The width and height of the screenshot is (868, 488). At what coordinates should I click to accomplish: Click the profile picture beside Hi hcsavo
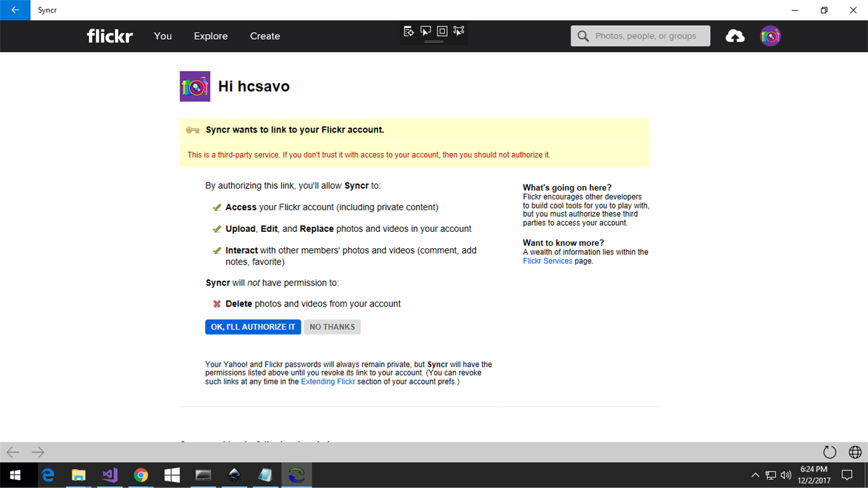[195, 86]
